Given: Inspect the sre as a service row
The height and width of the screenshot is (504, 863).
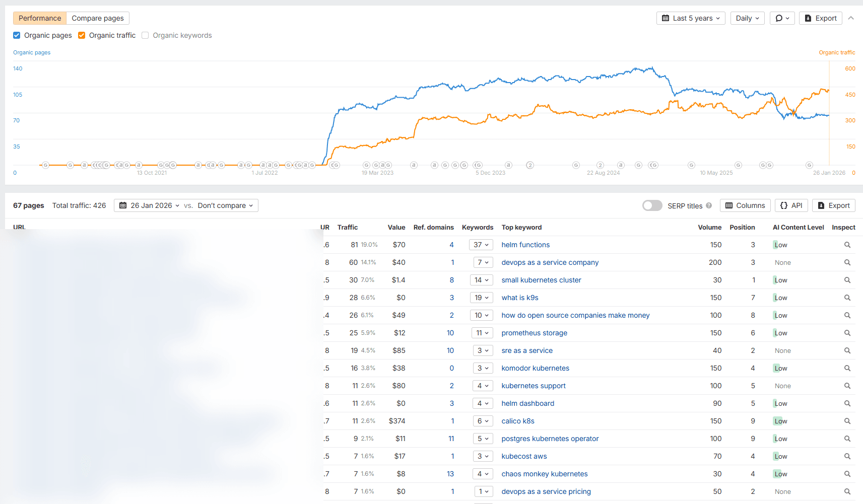Looking at the screenshot, I should (x=847, y=350).
